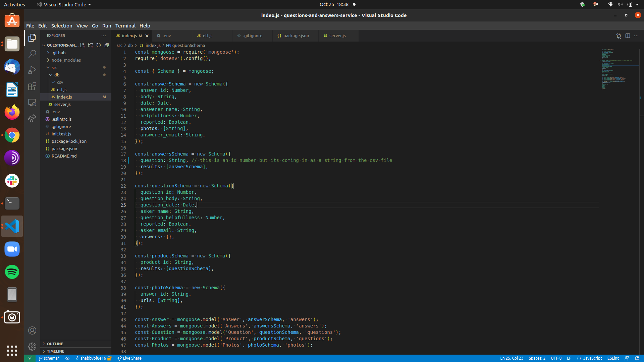Open the Extensions view

coord(32,86)
